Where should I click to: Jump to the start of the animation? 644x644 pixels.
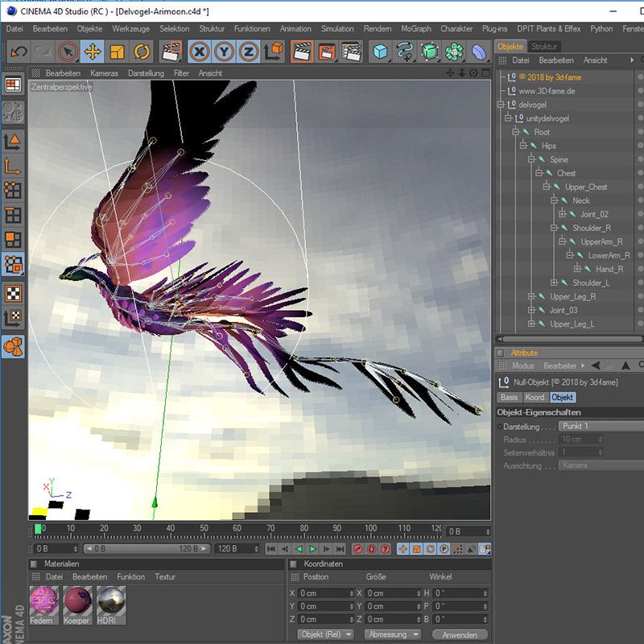click(x=271, y=549)
